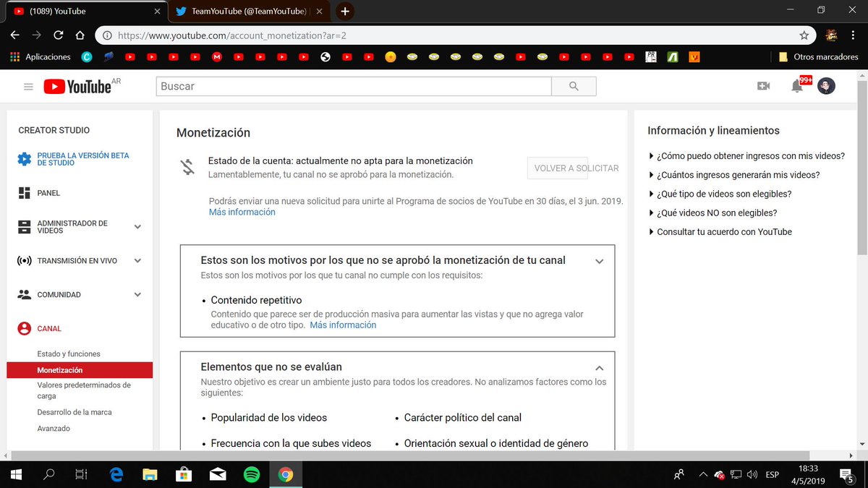Focus the Buscar search field
The image size is (868, 488).
click(x=354, y=86)
